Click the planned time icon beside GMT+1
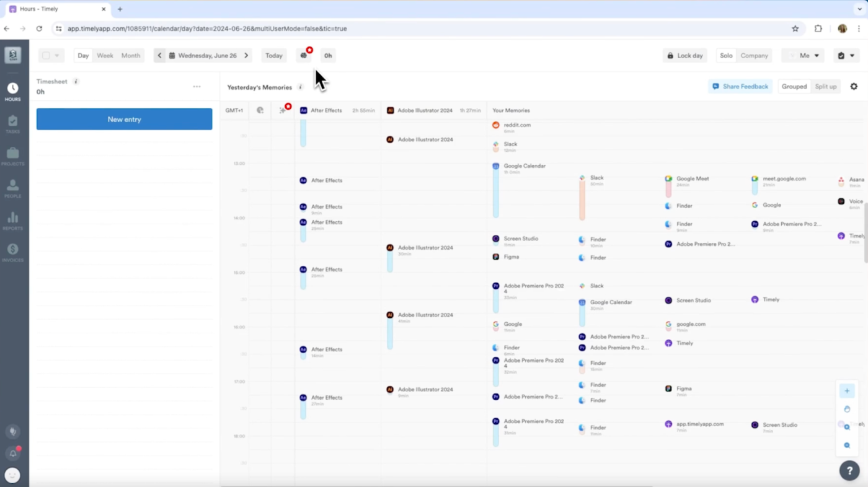Viewport: 868px width, 487px height. [260, 110]
